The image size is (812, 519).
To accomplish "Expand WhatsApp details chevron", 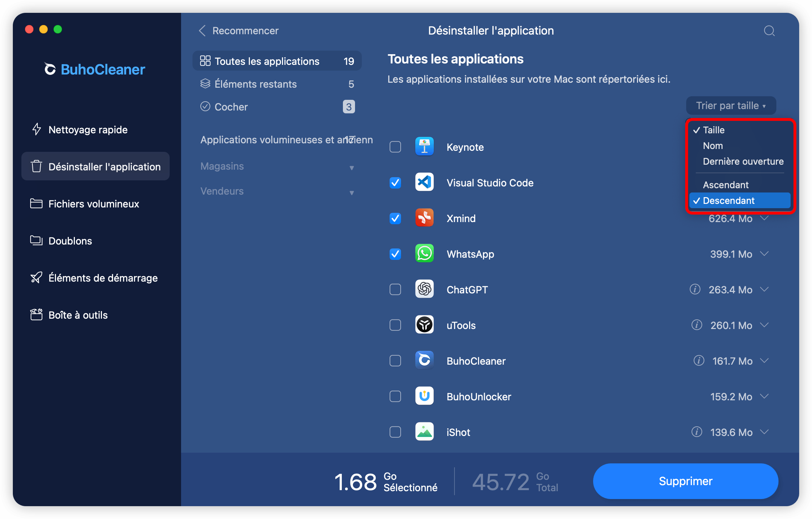I will point(764,254).
